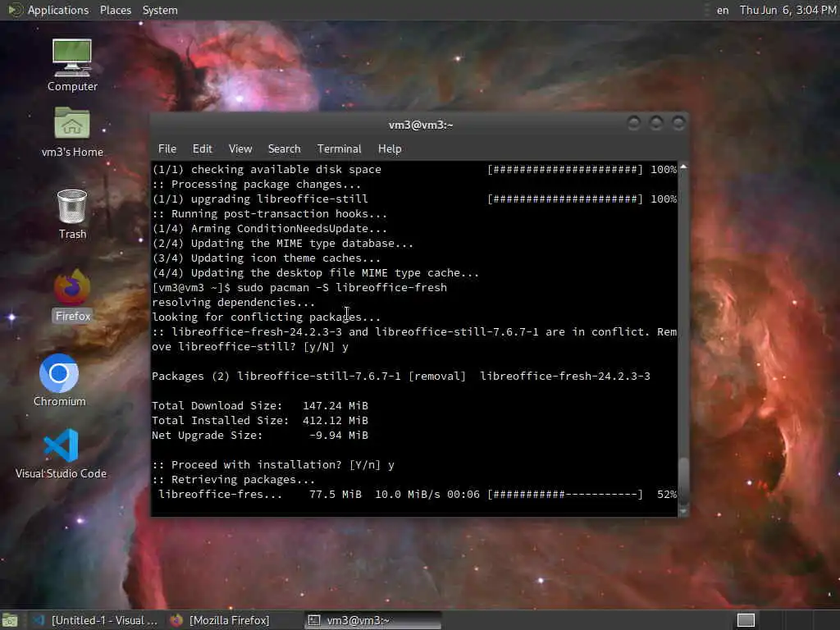Launch Firefox from the desktop
The image size is (840, 630).
click(72, 295)
